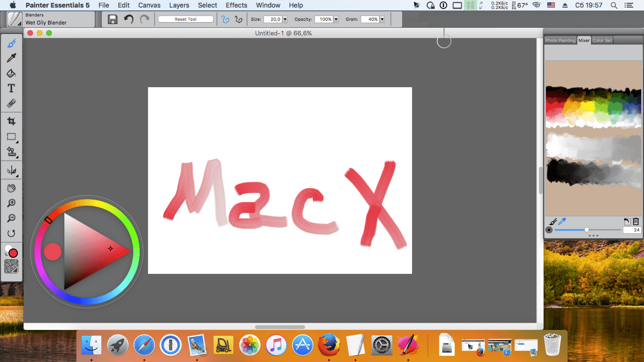Open System Preferences from the Dock

[x=382, y=346]
